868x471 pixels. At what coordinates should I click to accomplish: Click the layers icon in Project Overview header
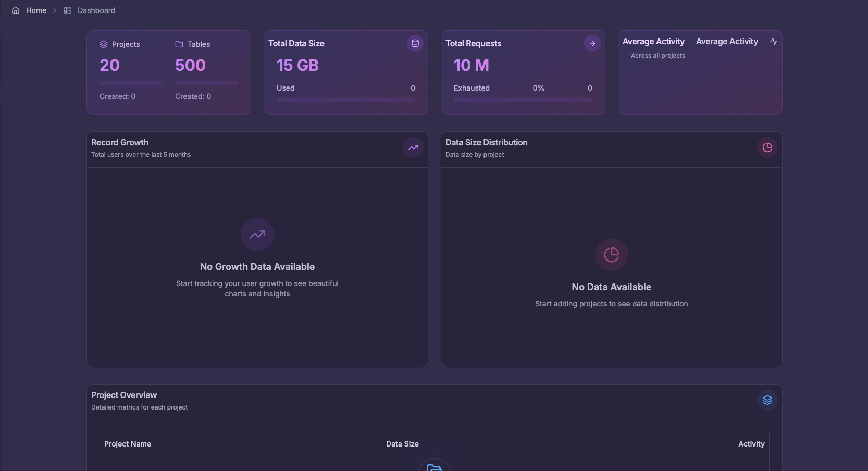(767, 400)
